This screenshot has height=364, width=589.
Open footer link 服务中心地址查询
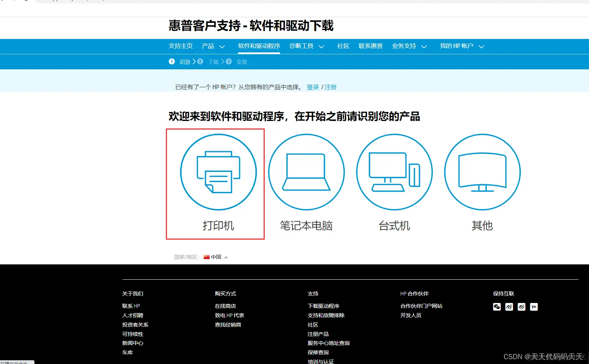pos(329,343)
